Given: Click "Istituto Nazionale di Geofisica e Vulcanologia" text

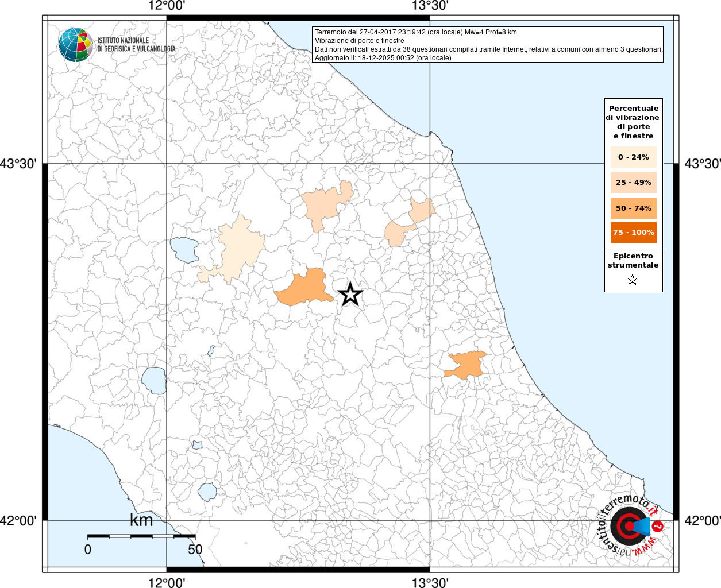Looking at the screenshot, I should pos(136,45).
